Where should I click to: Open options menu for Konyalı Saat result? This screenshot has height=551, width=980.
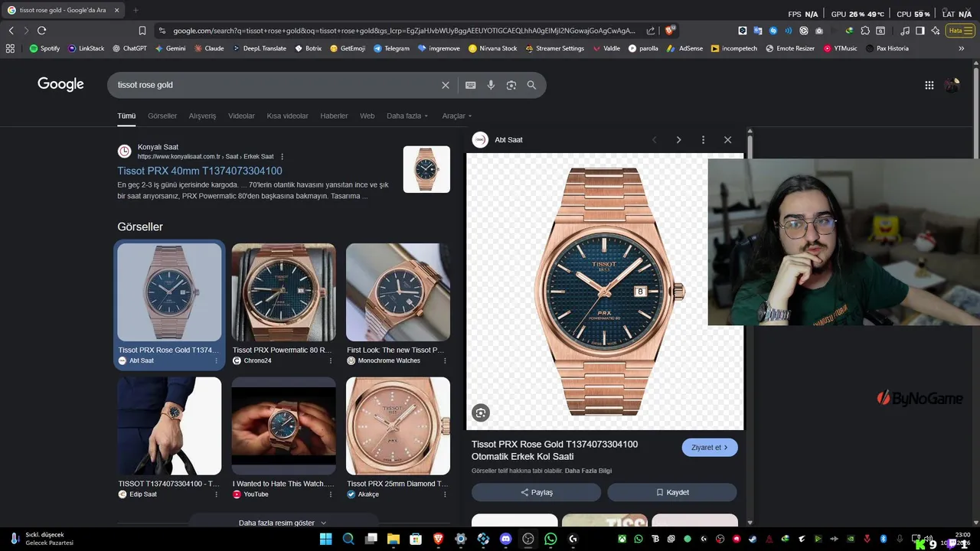point(282,157)
